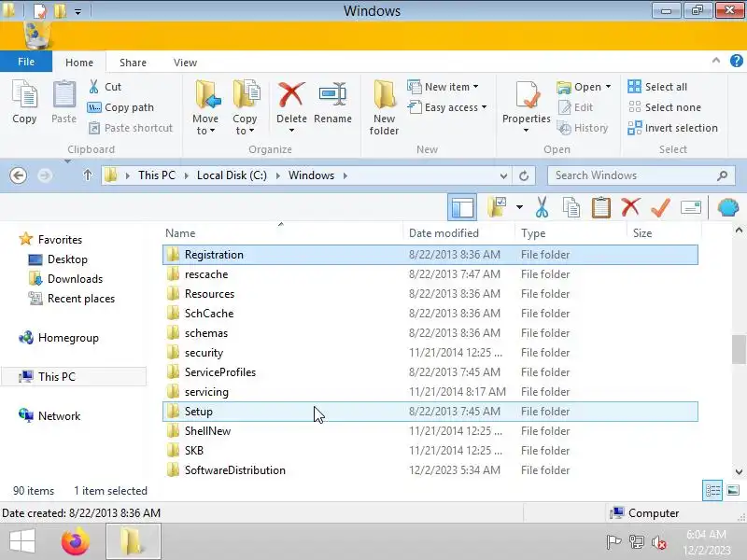Select Recent places under Favorites
747x560 pixels.
click(x=81, y=299)
